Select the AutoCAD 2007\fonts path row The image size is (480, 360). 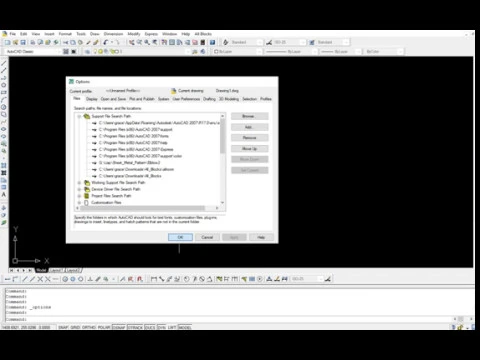point(134,136)
